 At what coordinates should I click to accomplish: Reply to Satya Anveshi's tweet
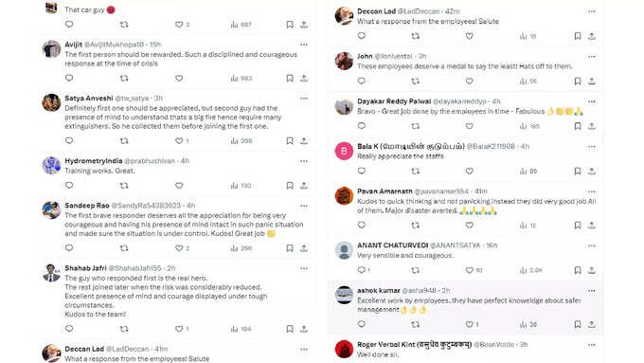(69, 140)
